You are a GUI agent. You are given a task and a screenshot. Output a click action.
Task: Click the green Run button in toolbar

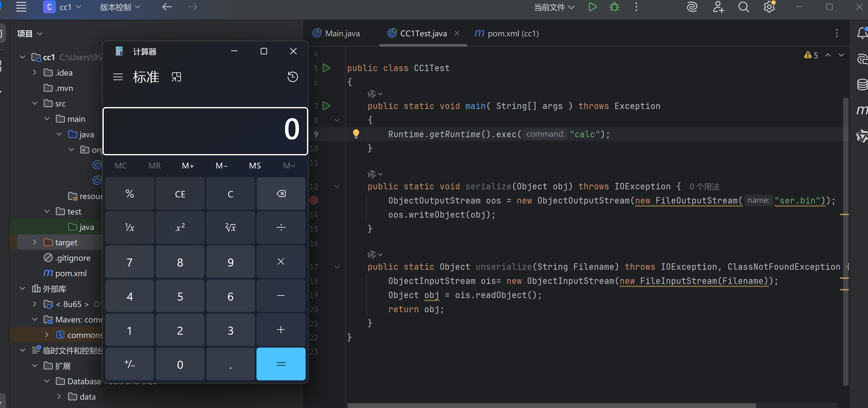click(592, 7)
